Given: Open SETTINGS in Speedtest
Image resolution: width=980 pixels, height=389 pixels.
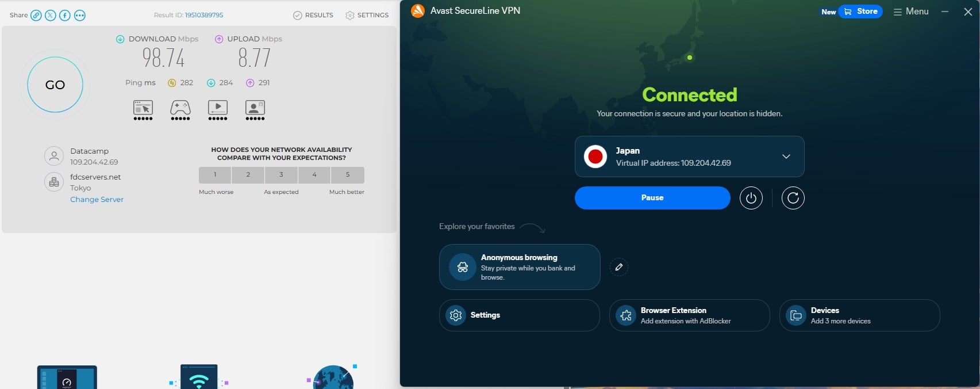Looking at the screenshot, I should click(367, 15).
